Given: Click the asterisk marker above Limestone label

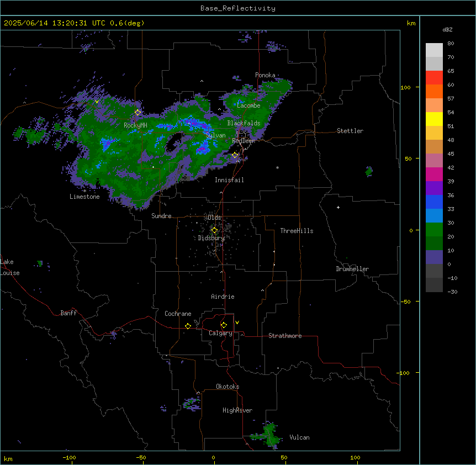Looking at the screenshot, I should 84,191.
